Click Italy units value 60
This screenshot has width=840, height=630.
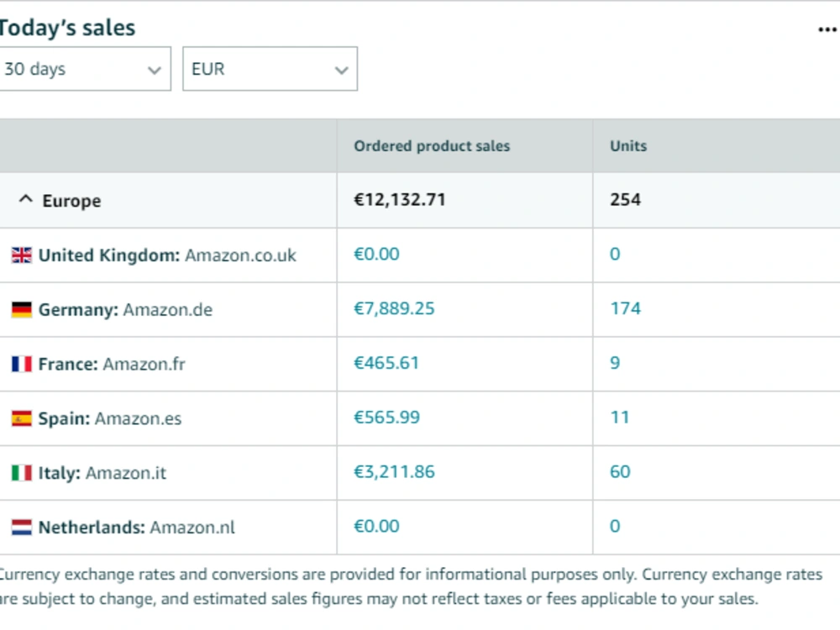(x=620, y=472)
